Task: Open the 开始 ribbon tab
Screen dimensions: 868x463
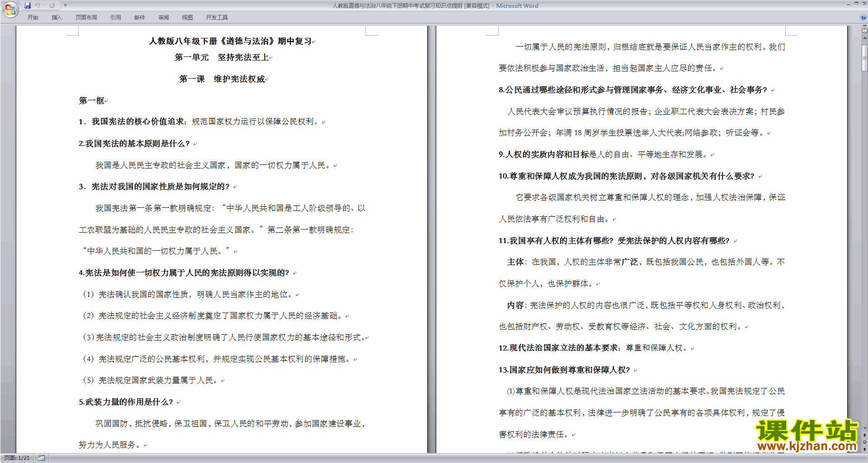Action: (x=33, y=18)
